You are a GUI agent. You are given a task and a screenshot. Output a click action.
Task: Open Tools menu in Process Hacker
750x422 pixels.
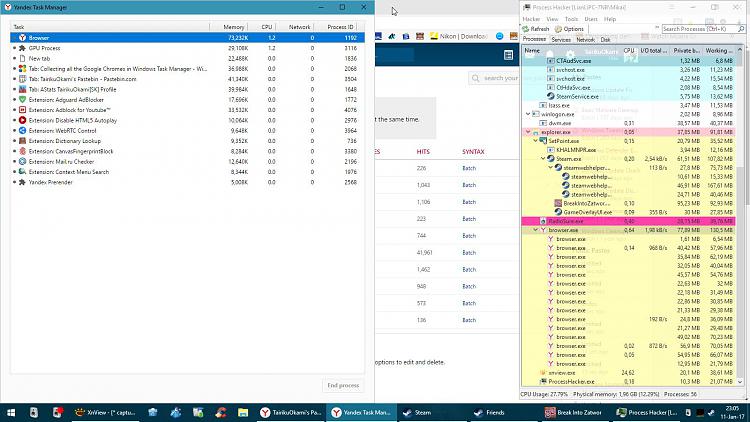point(571,19)
